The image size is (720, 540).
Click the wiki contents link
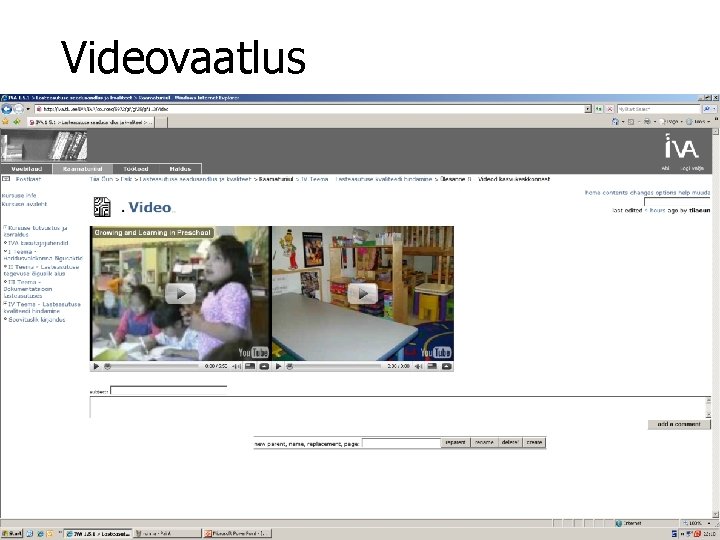(615, 192)
